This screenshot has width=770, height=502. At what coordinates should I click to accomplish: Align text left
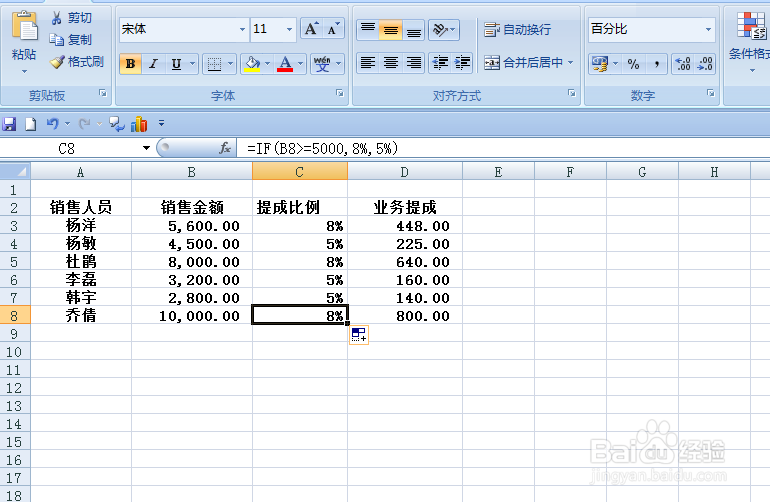click(x=368, y=63)
